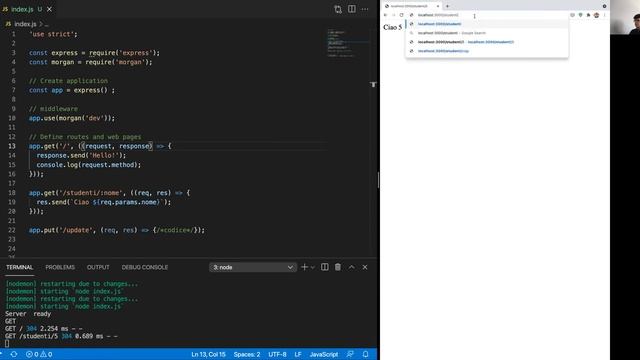
Task: Expand the new terminal launch profile chevron
Action: click(x=313, y=267)
